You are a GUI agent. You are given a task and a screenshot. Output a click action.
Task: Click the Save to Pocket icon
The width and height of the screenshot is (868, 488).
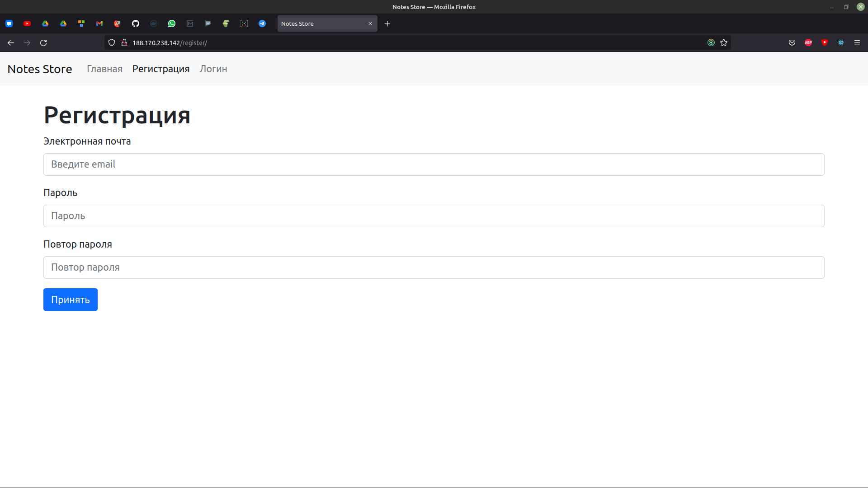tap(792, 42)
